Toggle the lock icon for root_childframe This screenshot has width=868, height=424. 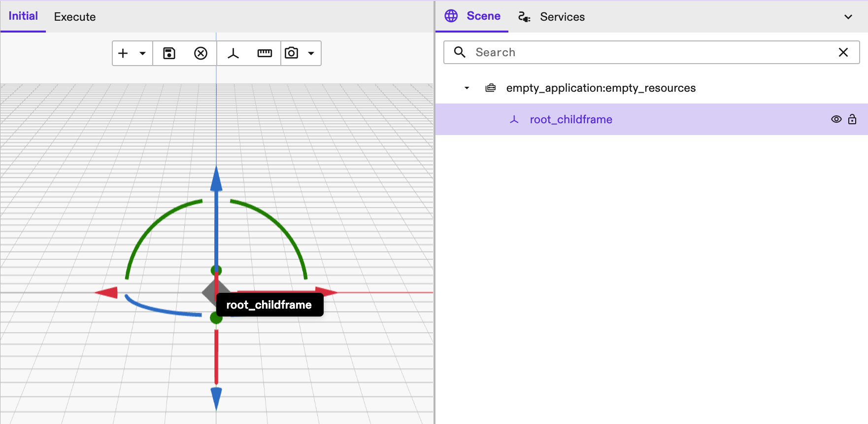point(852,119)
